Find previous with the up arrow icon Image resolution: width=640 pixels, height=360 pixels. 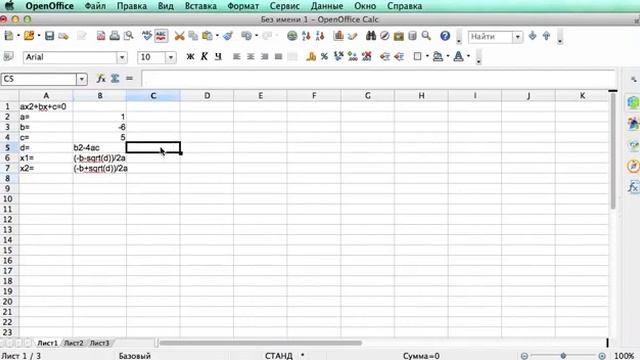point(547,36)
